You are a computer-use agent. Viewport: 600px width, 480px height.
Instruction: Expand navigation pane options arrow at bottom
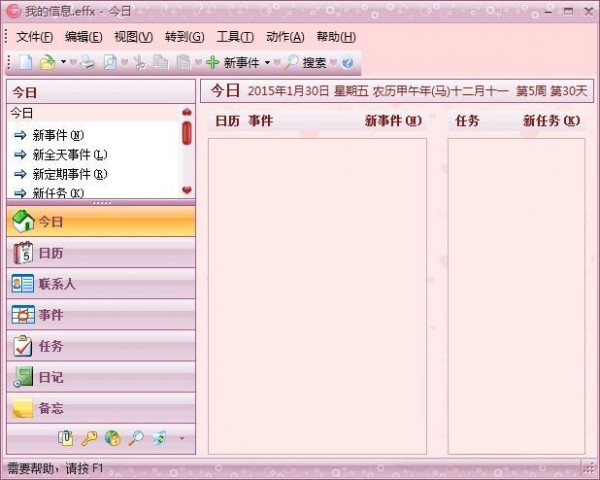point(181,438)
